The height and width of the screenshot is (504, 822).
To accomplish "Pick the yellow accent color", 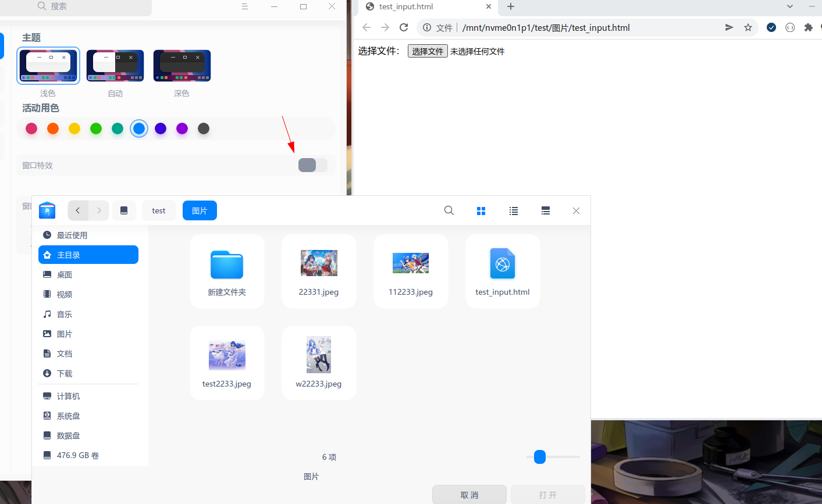I will click(x=74, y=128).
